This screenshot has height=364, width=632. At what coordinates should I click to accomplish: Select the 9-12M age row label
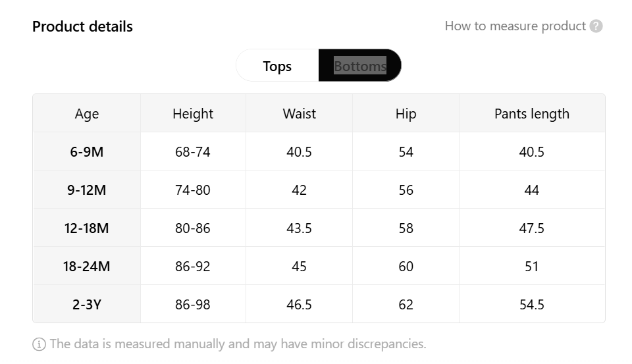click(x=87, y=190)
